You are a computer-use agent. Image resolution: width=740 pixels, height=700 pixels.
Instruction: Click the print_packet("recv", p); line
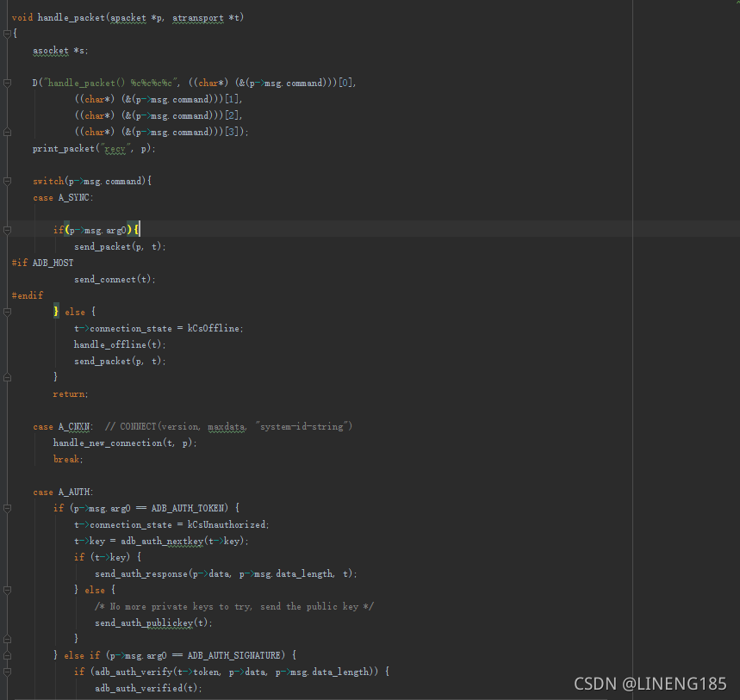[x=94, y=148]
